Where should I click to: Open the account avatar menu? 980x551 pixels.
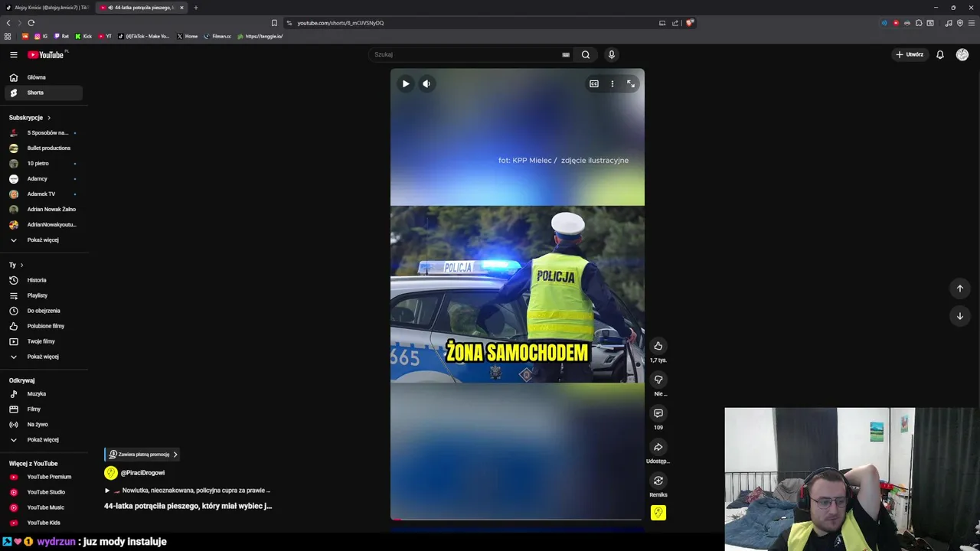[962, 54]
